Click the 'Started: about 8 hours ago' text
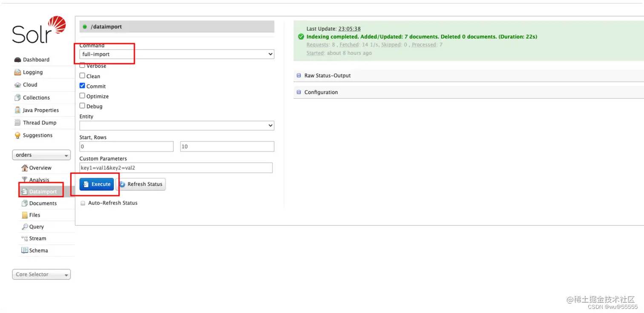The image size is (644, 313). (x=339, y=53)
